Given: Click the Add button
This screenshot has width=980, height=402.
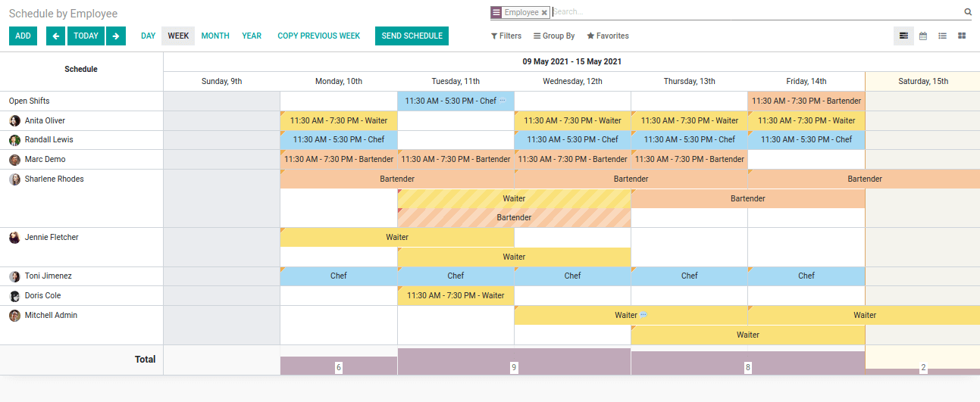Looking at the screenshot, I should click(x=23, y=36).
